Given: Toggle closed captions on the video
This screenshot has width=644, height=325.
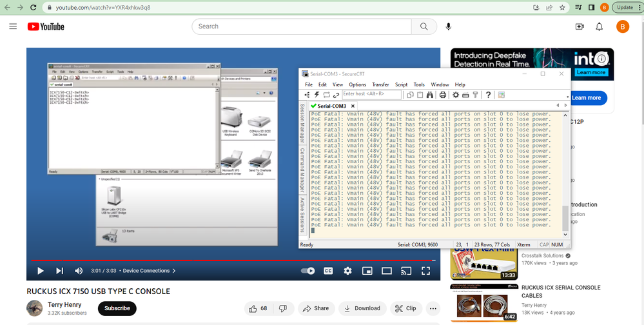Looking at the screenshot, I should pyautogui.click(x=328, y=271).
